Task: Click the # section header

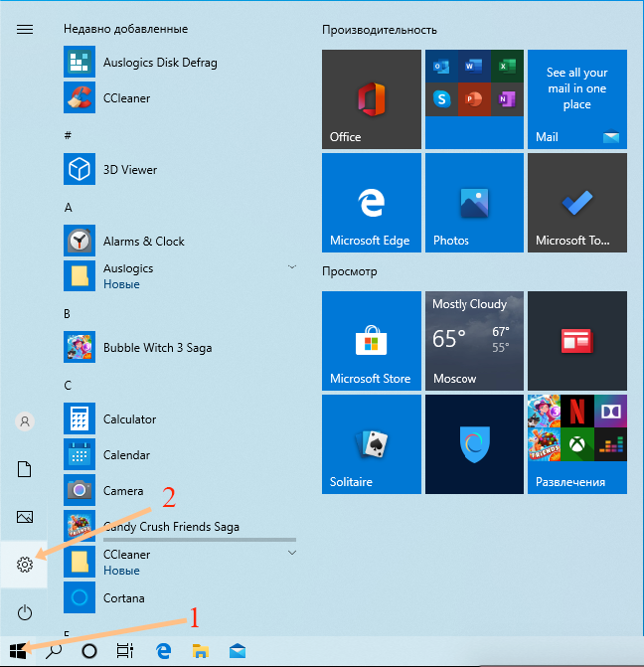Action: pyautogui.click(x=68, y=136)
